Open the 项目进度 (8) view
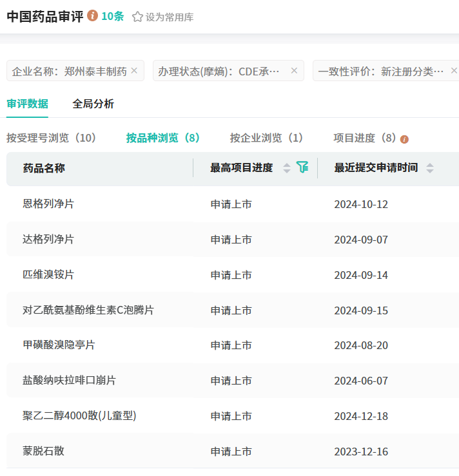 click(x=364, y=138)
